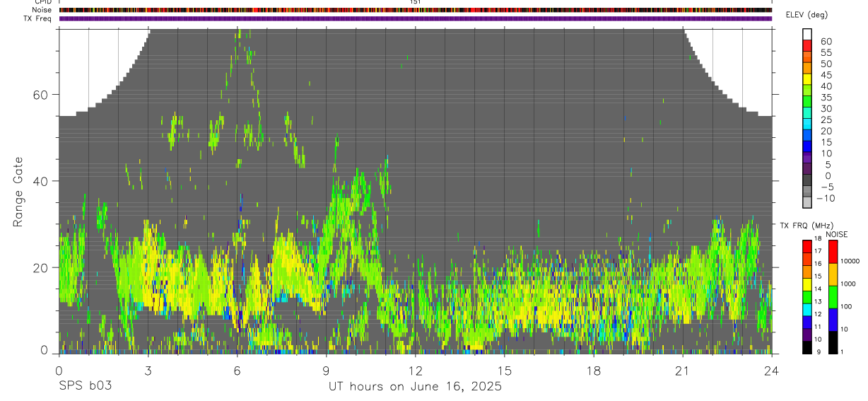
Task: Click the black bottom segment of the TX FRQ bar
Action: pyautogui.click(x=807, y=347)
